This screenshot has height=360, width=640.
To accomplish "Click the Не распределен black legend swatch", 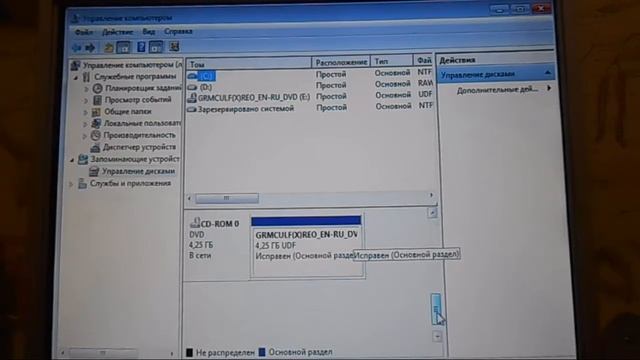I will point(189,352).
